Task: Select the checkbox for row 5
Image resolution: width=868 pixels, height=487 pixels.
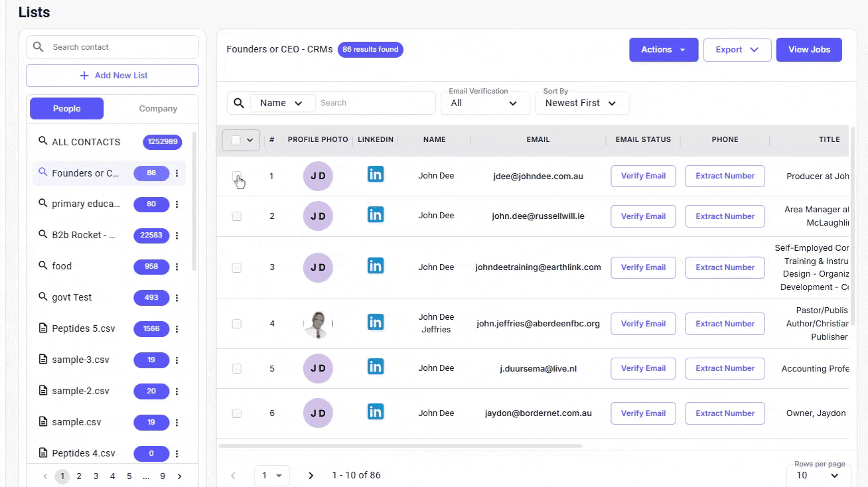Action: 236,369
